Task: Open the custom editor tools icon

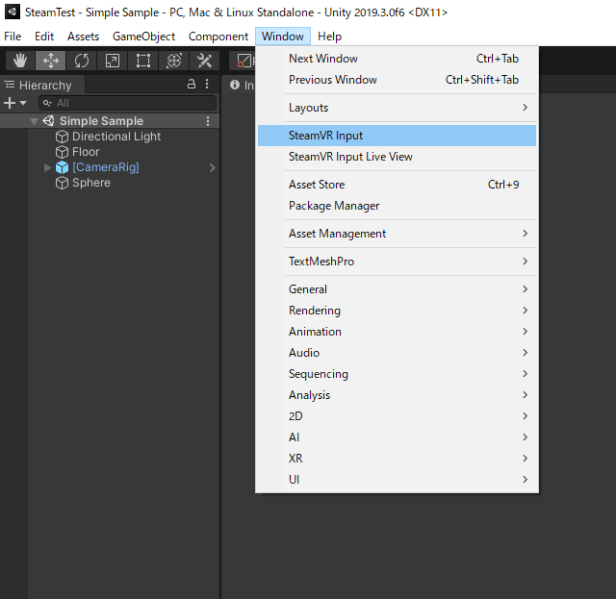Action: (204, 61)
